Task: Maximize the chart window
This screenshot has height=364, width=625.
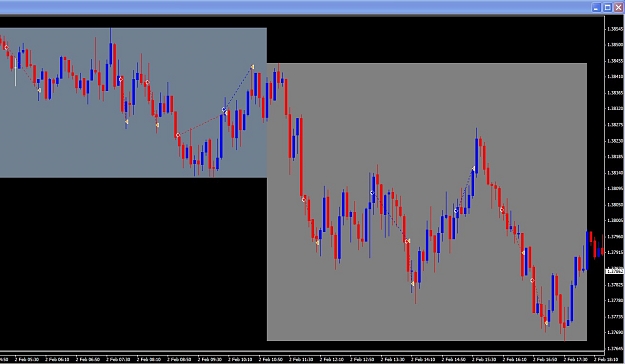Action: 607,8
